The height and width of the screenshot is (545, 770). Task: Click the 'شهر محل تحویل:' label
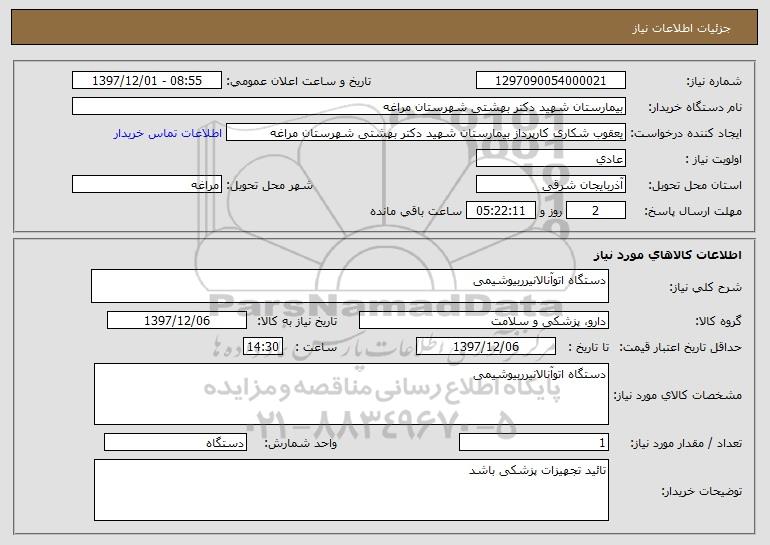[270, 186]
